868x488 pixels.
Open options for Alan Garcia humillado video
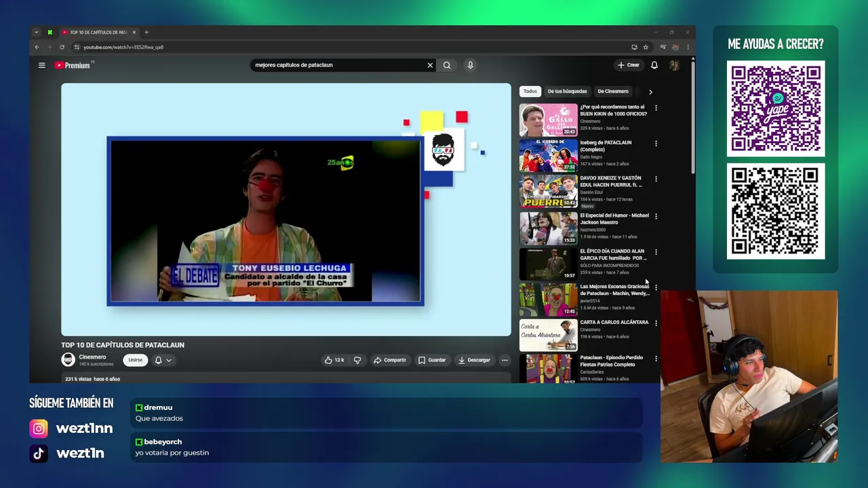(656, 252)
